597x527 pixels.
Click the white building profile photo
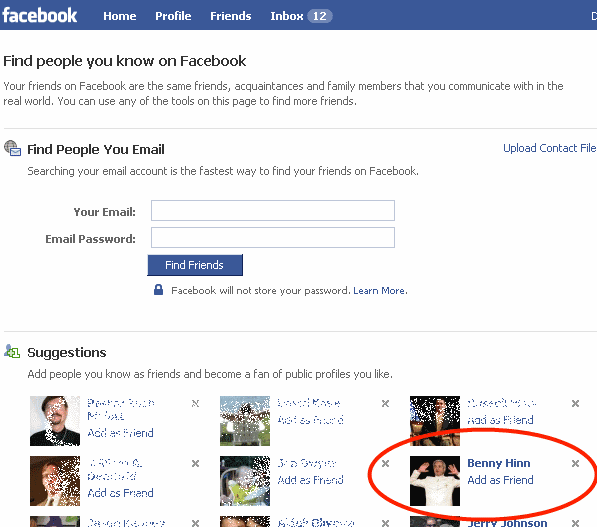click(245, 421)
